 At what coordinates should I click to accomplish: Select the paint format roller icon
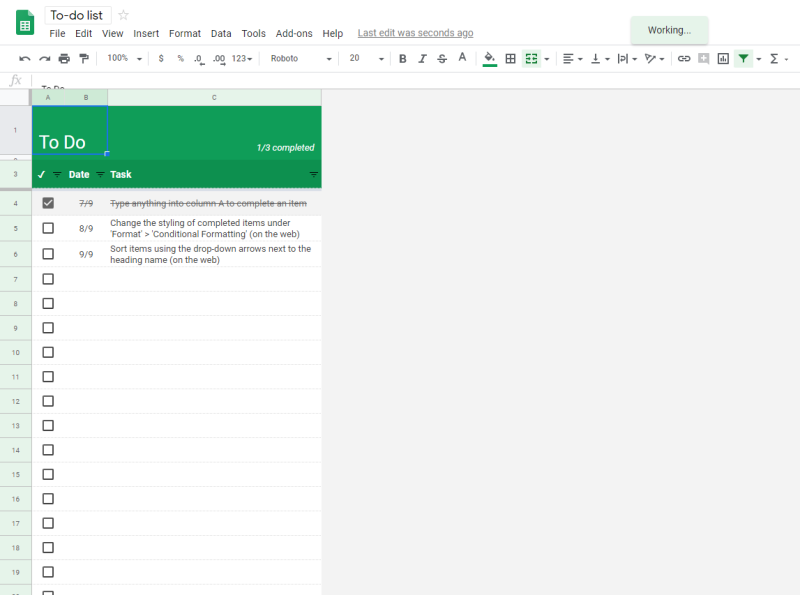[x=84, y=59]
